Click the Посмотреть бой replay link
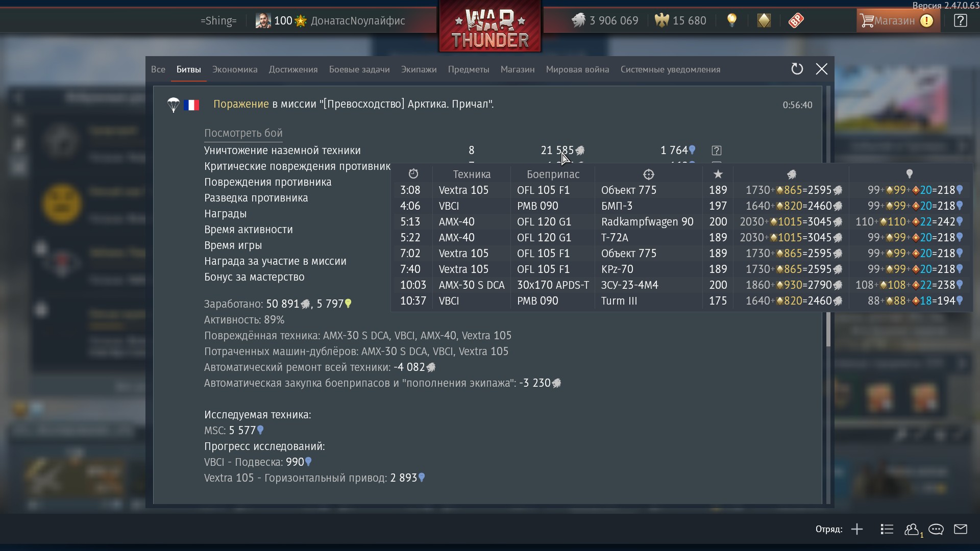This screenshot has width=980, height=551. (x=243, y=133)
